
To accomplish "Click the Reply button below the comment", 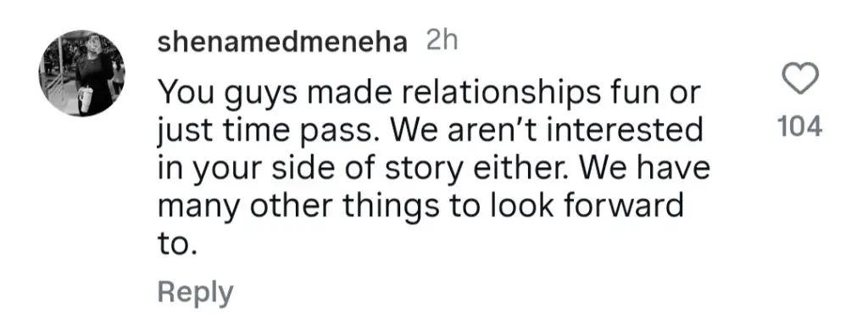I will pos(196,292).
